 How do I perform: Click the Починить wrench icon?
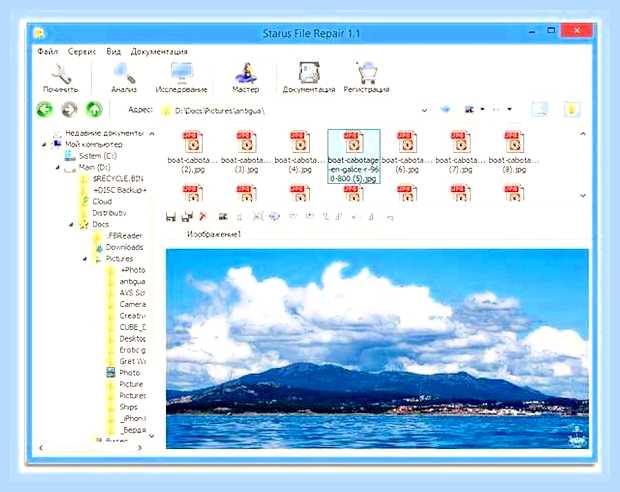coord(60,74)
